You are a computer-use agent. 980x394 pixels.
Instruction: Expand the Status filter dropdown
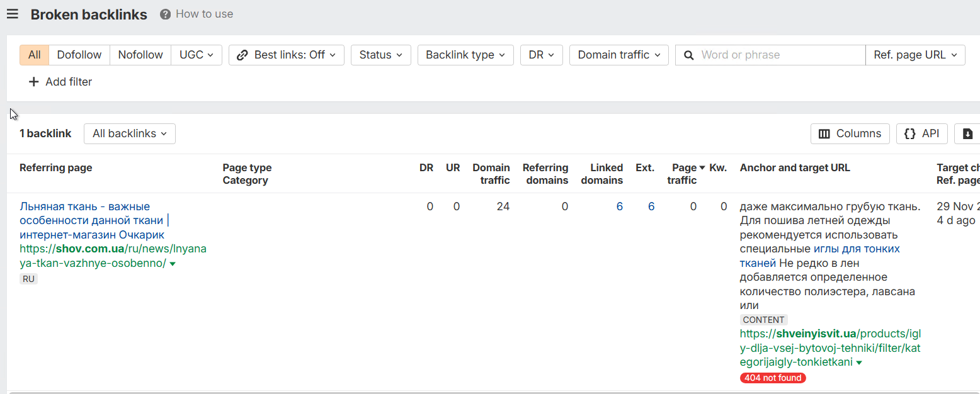pyautogui.click(x=380, y=55)
